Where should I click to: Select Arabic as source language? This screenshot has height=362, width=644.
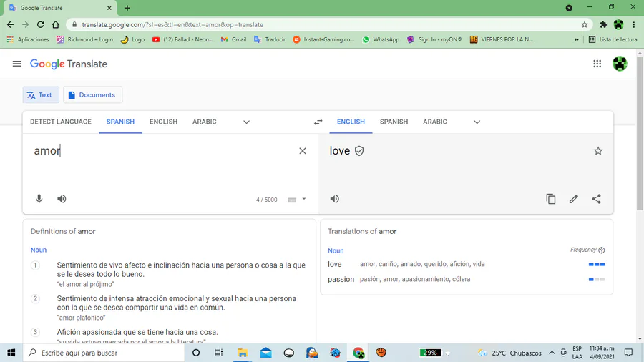point(205,122)
